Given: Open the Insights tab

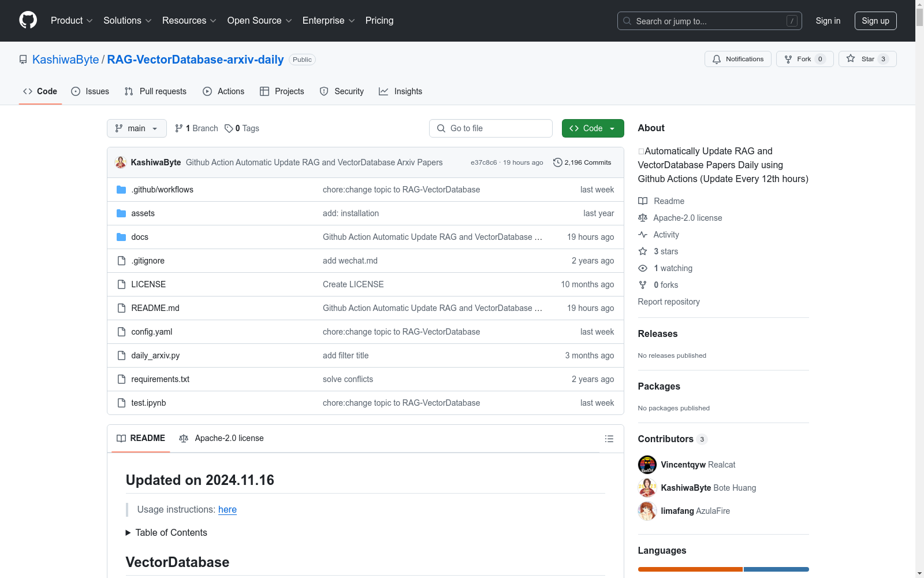Looking at the screenshot, I should (x=401, y=91).
